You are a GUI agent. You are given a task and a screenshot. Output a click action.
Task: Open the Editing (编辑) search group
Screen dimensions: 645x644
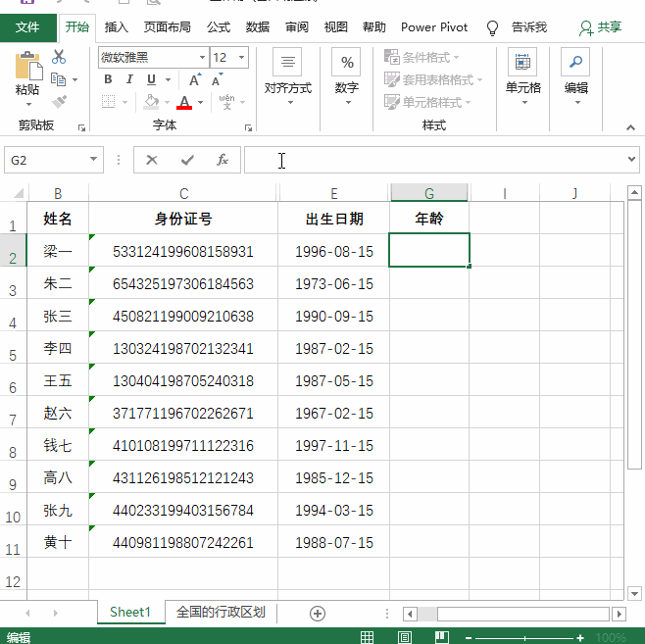coord(575,76)
